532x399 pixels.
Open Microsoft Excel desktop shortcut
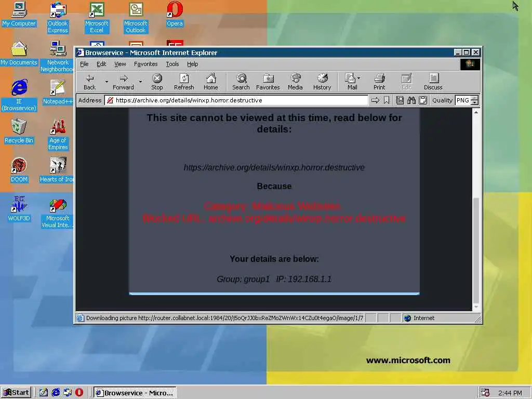tap(97, 18)
